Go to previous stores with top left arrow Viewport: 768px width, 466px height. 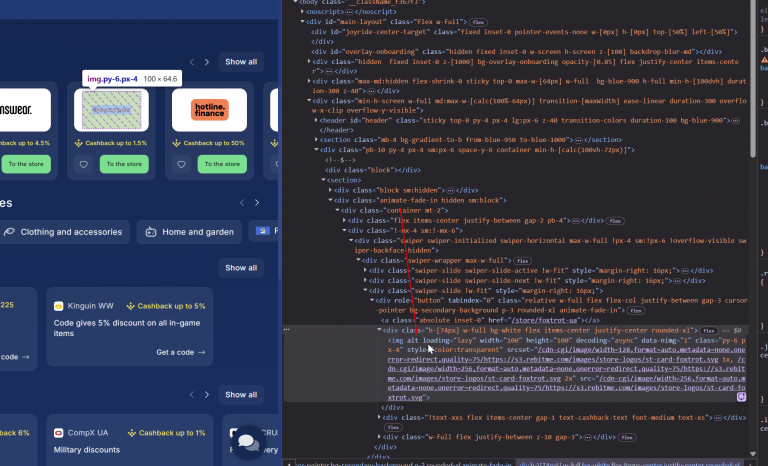point(192,62)
